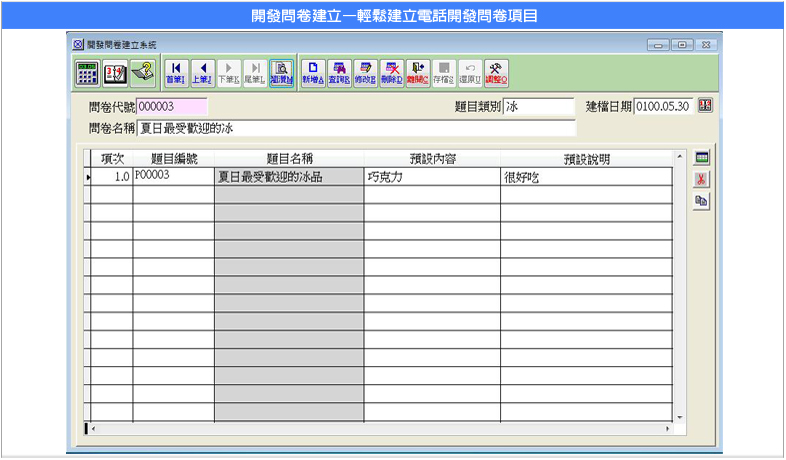Click the copy-row icon beside grid
Image resolution: width=786 pixels, height=460 pixels.
[x=702, y=201]
